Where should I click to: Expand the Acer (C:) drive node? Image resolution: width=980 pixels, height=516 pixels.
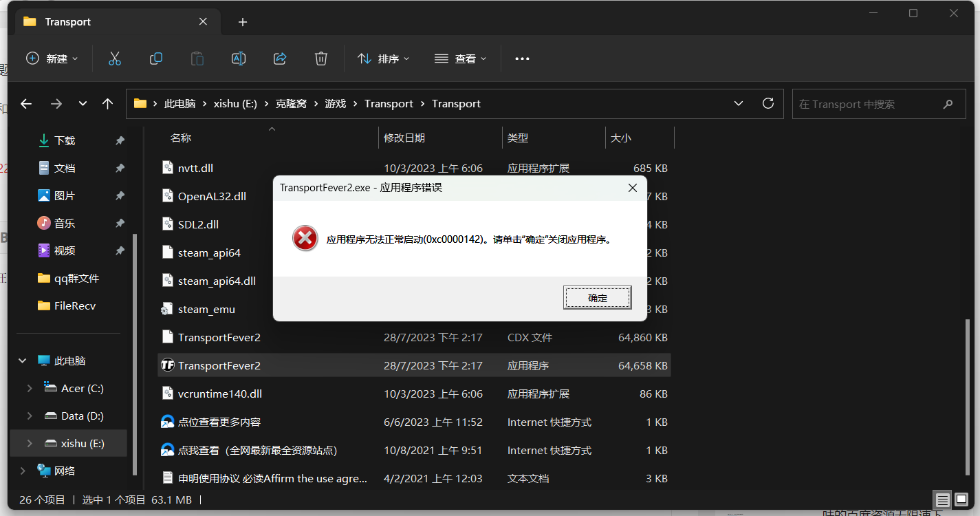click(x=29, y=388)
